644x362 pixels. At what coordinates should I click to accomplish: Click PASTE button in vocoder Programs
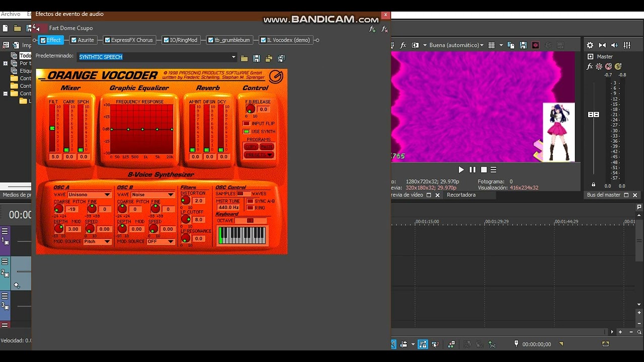(x=267, y=147)
